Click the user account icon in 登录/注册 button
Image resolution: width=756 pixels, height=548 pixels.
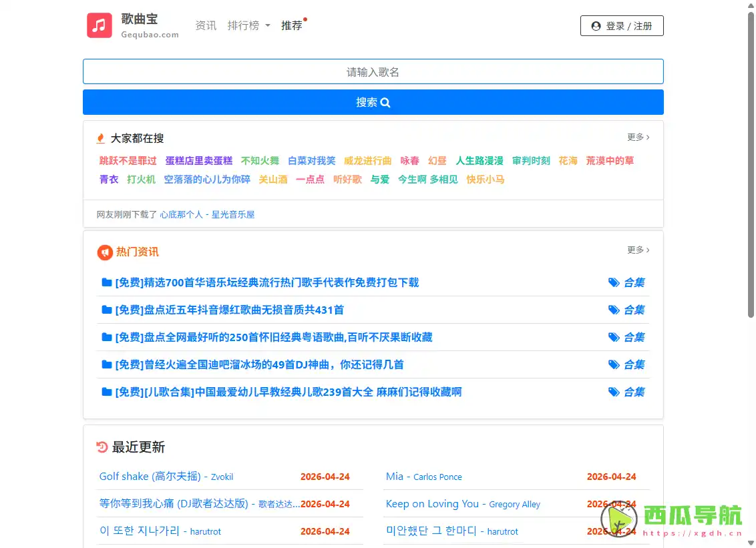595,26
